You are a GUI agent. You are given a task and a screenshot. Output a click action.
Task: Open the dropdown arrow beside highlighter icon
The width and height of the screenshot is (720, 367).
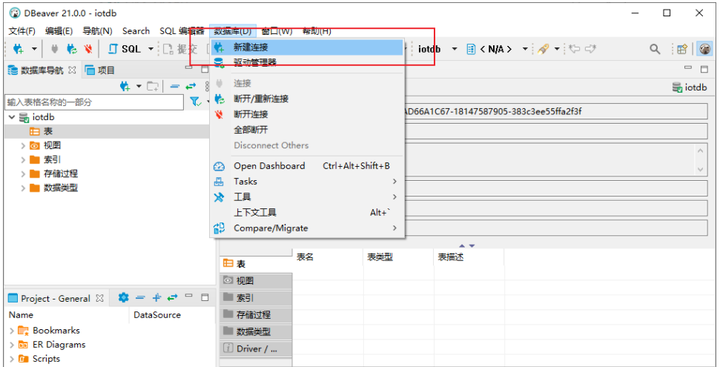(557, 49)
